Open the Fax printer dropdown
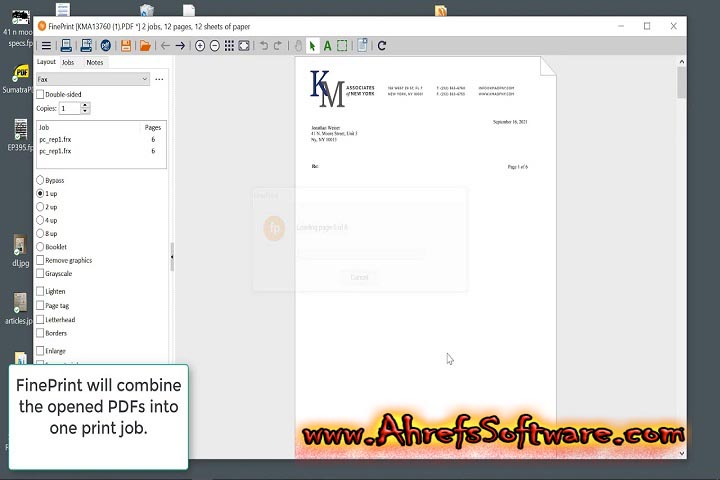Screen dimensions: 720x480 tap(93, 79)
